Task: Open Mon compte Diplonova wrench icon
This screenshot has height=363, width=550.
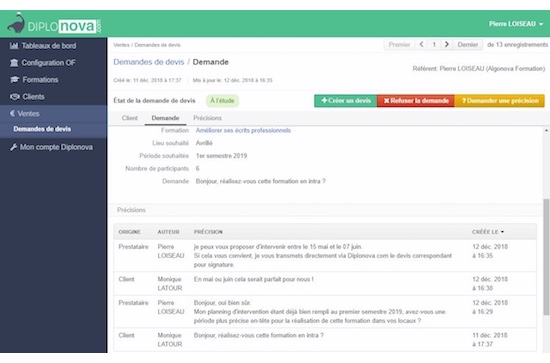Action: [x=13, y=147]
